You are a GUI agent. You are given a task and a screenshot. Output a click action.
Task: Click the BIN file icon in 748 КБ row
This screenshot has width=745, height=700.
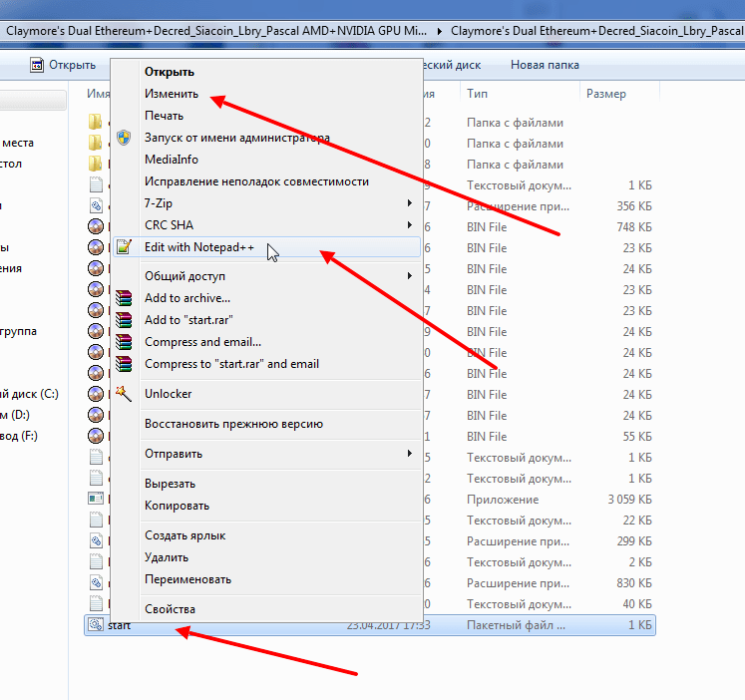96,226
